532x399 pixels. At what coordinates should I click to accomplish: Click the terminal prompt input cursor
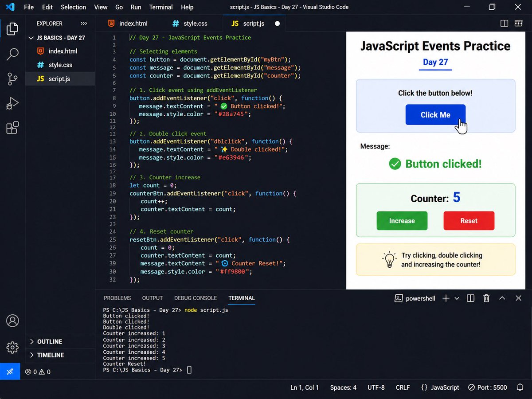[189, 370]
